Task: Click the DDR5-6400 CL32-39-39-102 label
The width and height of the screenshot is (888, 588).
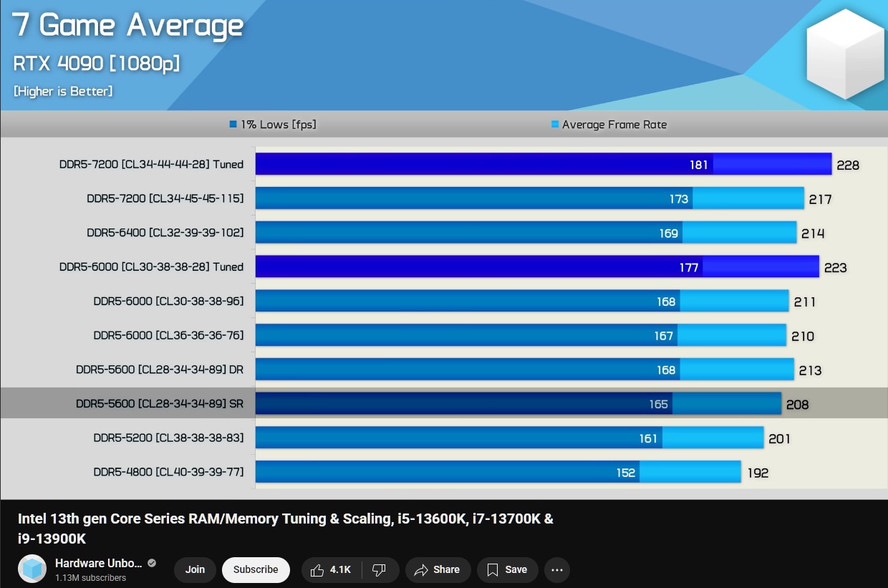Action: coord(165,233)
